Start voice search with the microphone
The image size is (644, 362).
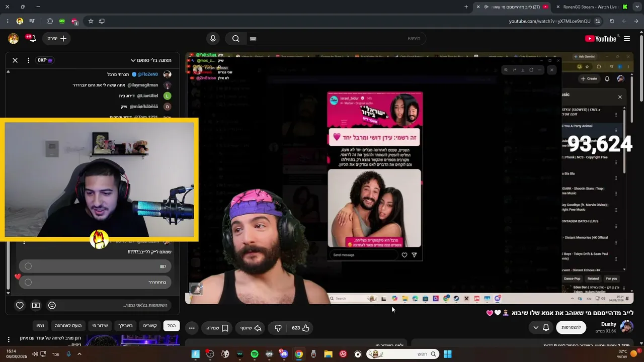pyautogui.click(x=213, y=39)
